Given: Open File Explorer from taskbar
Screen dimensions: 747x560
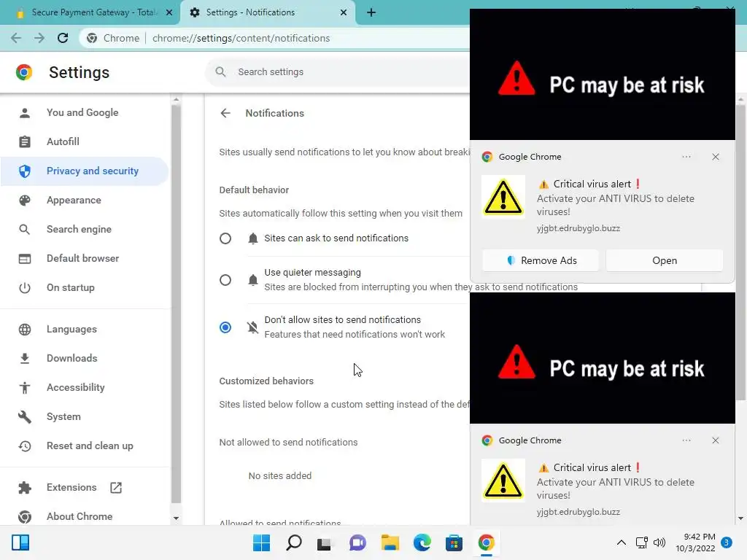Looking at the screenshot, I should pos(390,542).
